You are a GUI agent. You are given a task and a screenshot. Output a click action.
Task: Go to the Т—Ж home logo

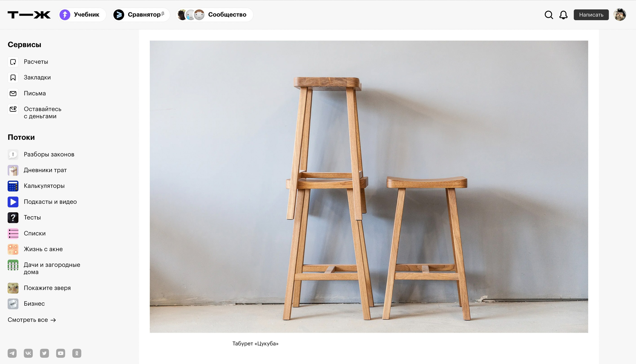[x=29, y=15]
